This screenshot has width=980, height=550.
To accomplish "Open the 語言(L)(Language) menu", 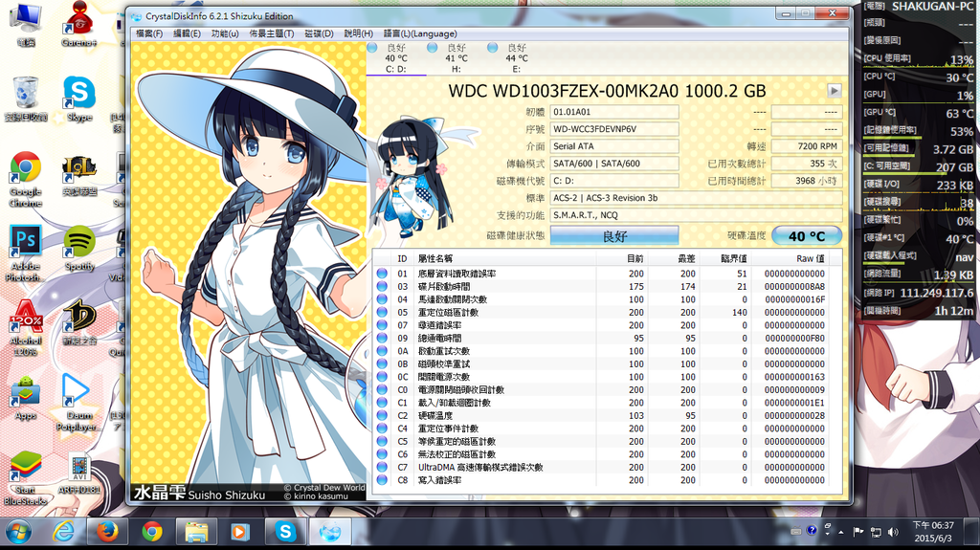I will 420,33.
